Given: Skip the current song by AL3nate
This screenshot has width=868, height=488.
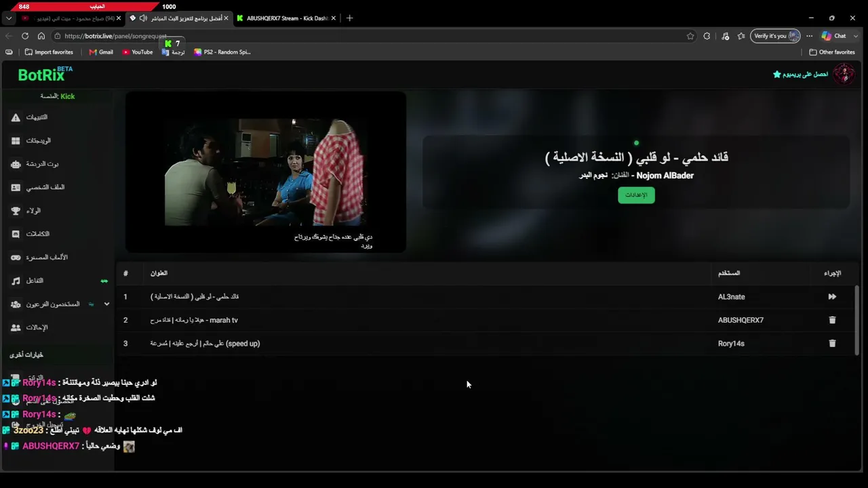Looking at the screenshot, I should (x=832, y=297).
